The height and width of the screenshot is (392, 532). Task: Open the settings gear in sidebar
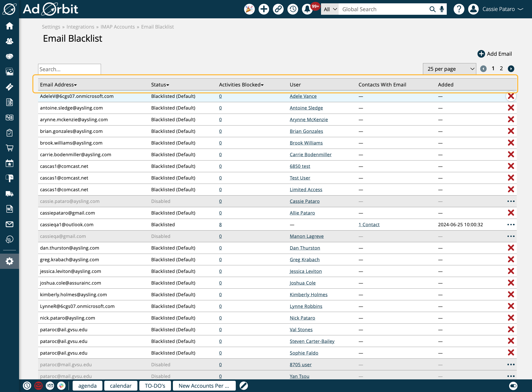point(10,261)
